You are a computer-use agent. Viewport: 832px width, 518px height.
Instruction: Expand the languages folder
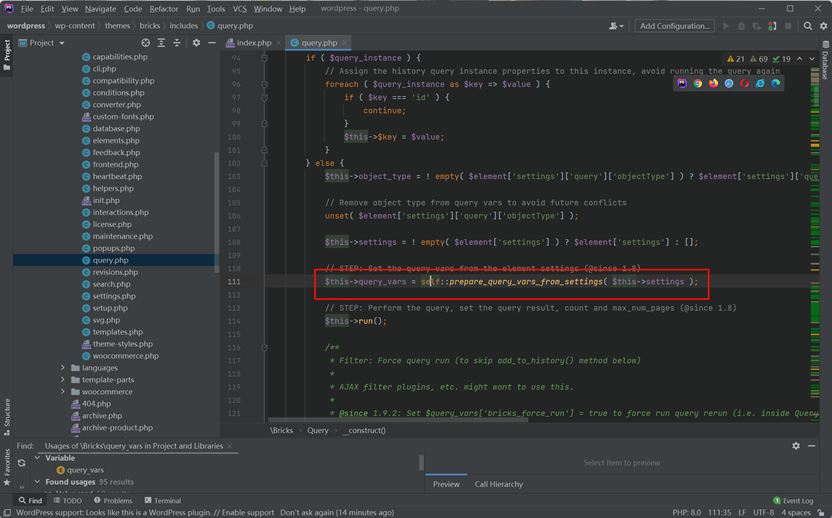(x=63, y=368)
